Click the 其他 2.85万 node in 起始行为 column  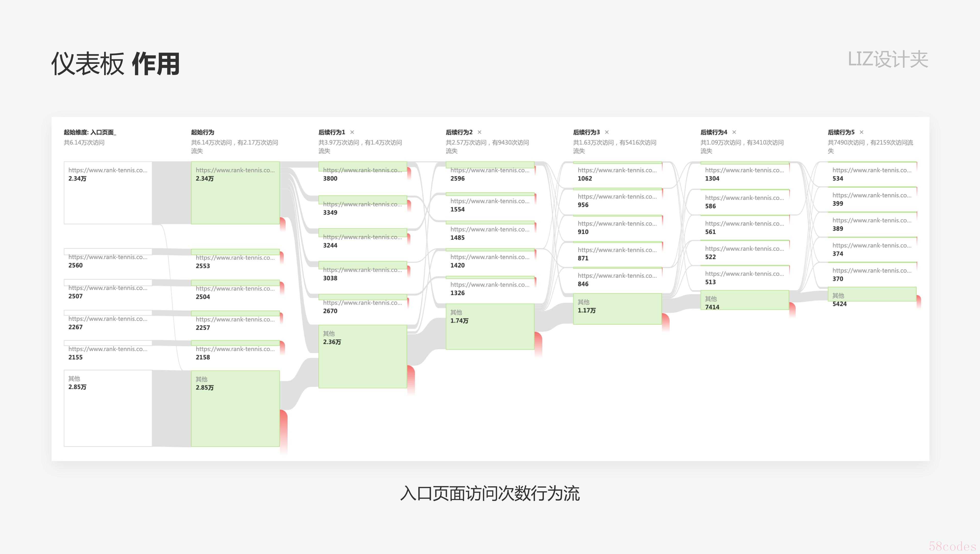pos(235,408)
